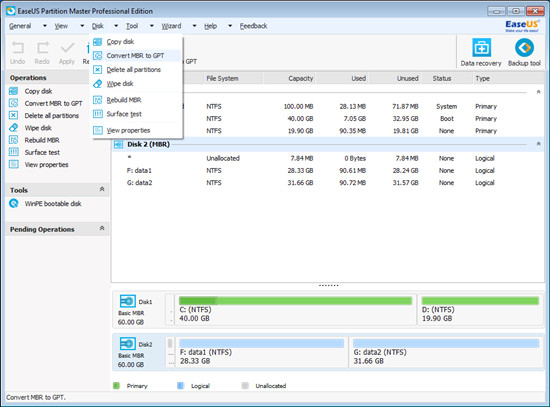Collapse the Disk 1 group chevron
The image size is (550, 407).
click(538, 92)
